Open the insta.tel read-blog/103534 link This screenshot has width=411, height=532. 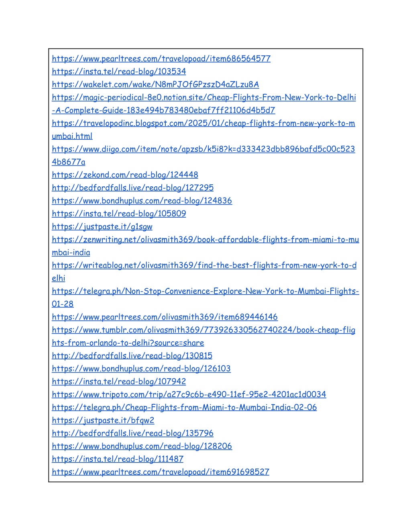[119, 71]
